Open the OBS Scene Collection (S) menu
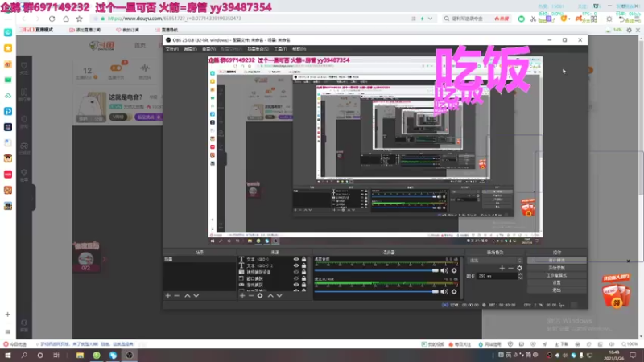 click(258, 49)
